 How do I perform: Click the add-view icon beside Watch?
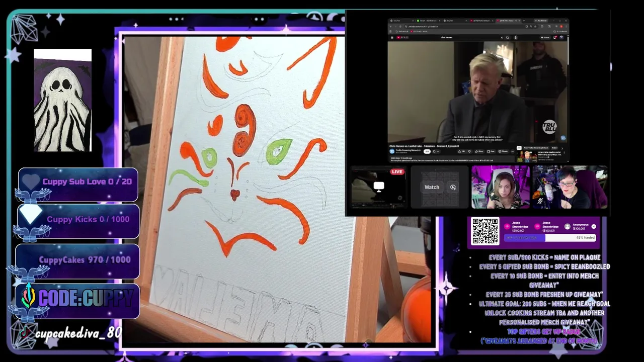453,187
